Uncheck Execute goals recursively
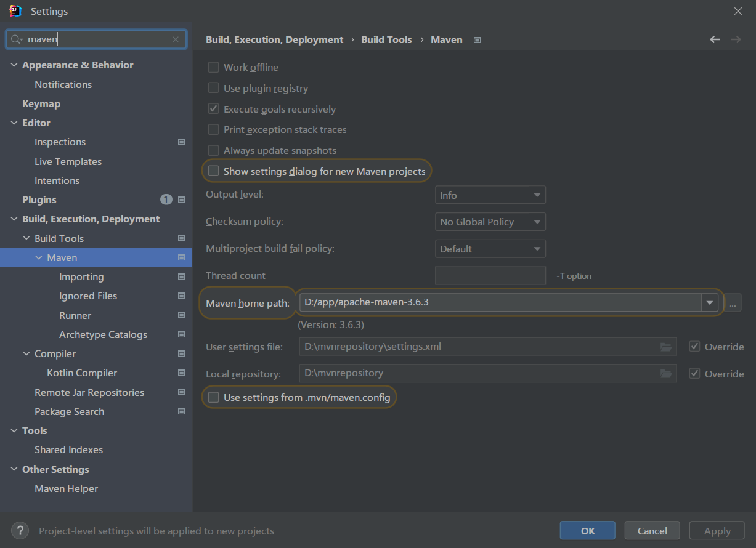The height and width of the screenshot is (548, 756). [x=213, y=109]
